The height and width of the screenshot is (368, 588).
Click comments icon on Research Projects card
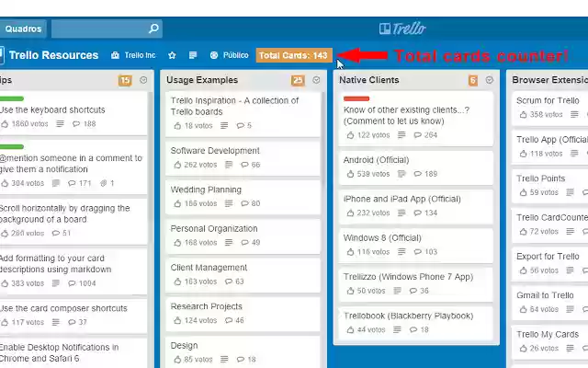[x=229, y=320]
